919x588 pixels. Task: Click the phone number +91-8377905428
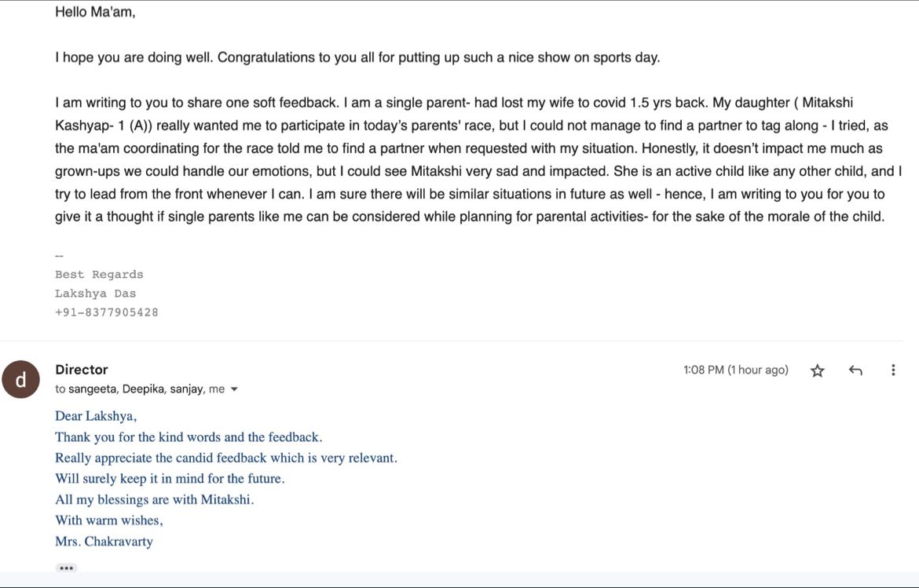click(x=106, y=312)
